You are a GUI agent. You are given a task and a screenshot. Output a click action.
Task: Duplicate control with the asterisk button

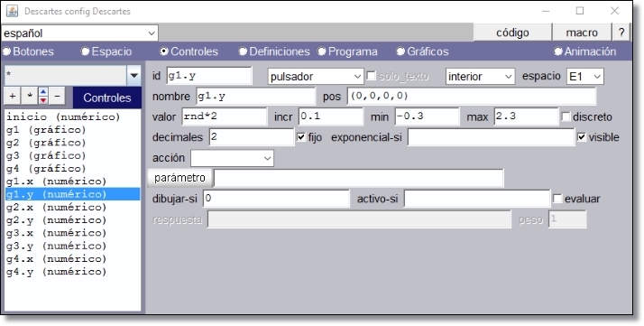[29, 97]
